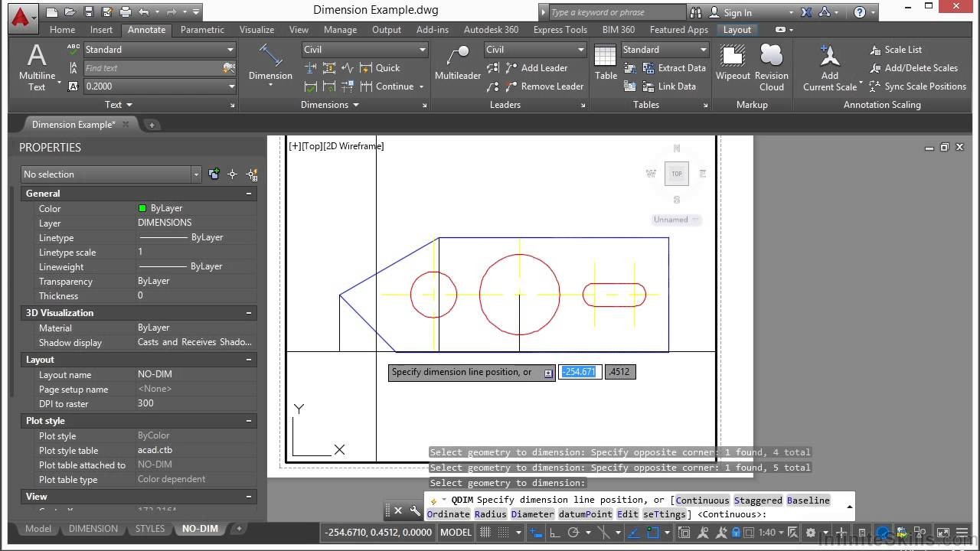
Task: Toggle grid display in the status bar
Action: (x=487, y=532)
